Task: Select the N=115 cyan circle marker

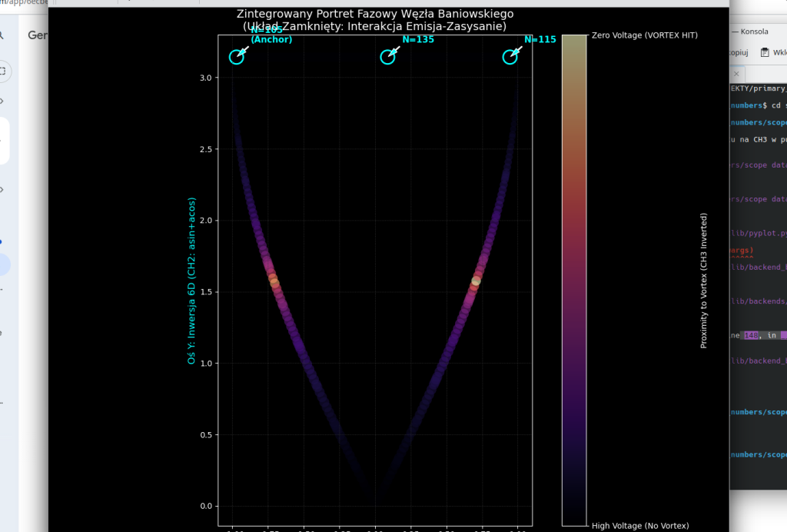Action: [x=510, y=57]
